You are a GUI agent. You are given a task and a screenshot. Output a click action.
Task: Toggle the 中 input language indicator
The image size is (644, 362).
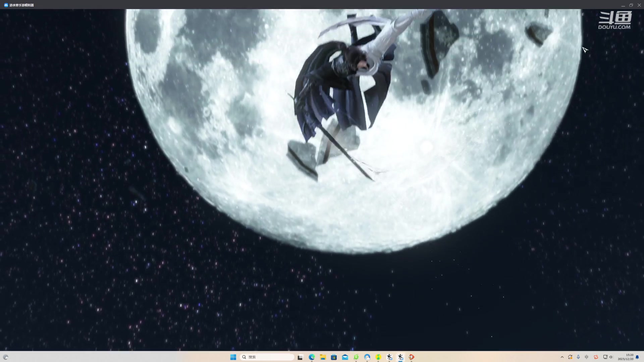tap(587, 357)
